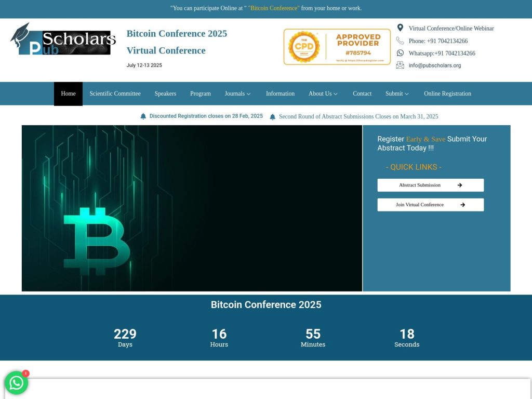This screenshot has height=399, width=532.
Task: Click the email envelope icon beside info@pubscholars.org
Action: point(400,64)
